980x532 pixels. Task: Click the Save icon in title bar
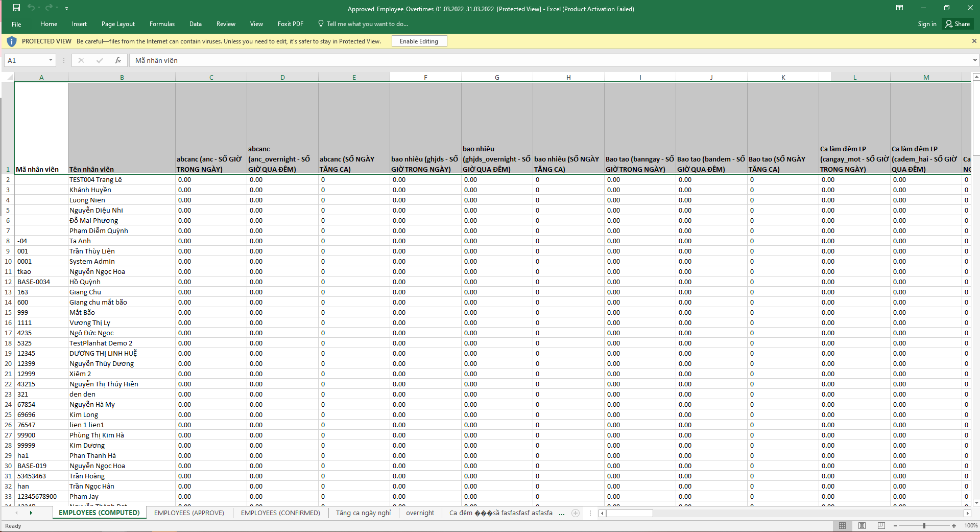(16, 8)
